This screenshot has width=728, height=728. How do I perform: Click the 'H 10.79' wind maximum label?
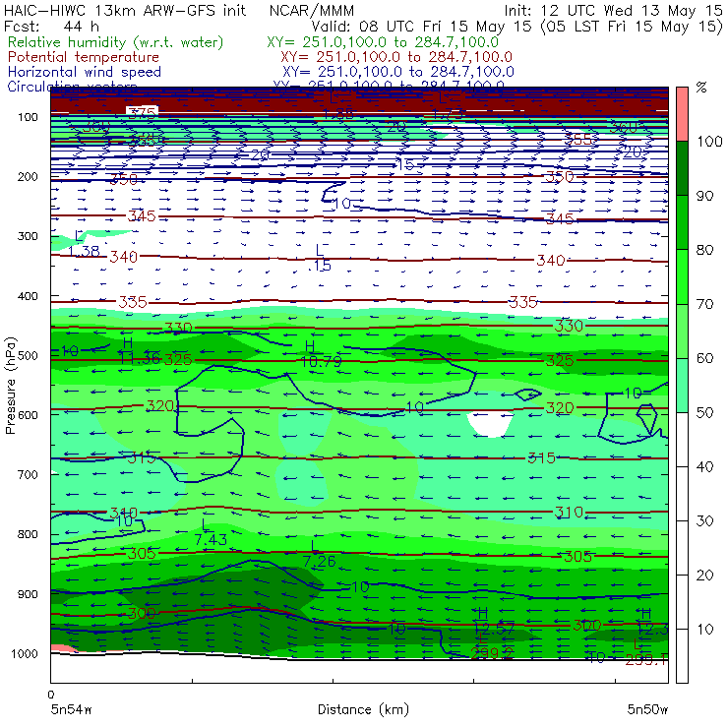pyautogui.click(x=321, y=354)
